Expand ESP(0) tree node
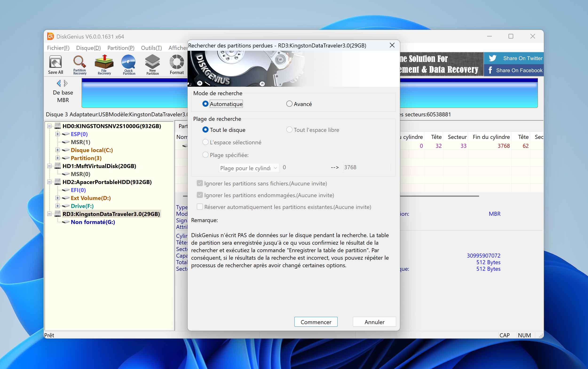Screen dimensions: 588x369 point(58,134)
